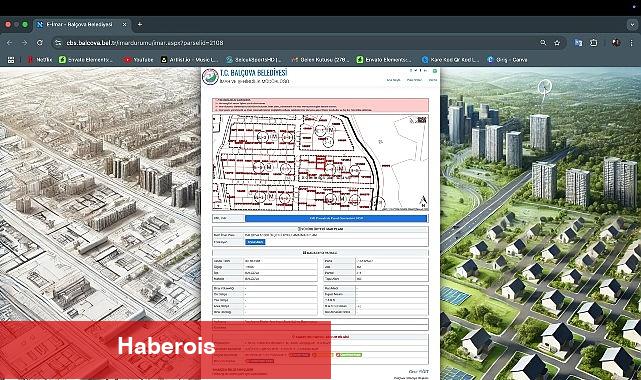Expand the tab search dropdown arrow
Screen dimensions: 641x380
632,25
